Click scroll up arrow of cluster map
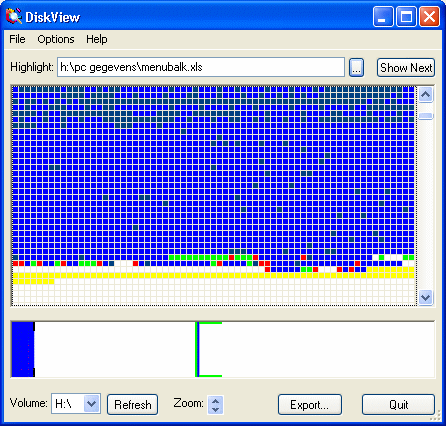This screenshot has height=426, width=446. 425,95
